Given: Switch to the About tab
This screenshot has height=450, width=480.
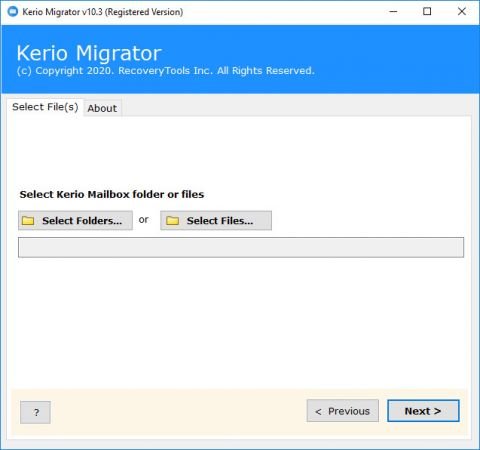Looking at the screenshot, I should (x=102, y=108).
